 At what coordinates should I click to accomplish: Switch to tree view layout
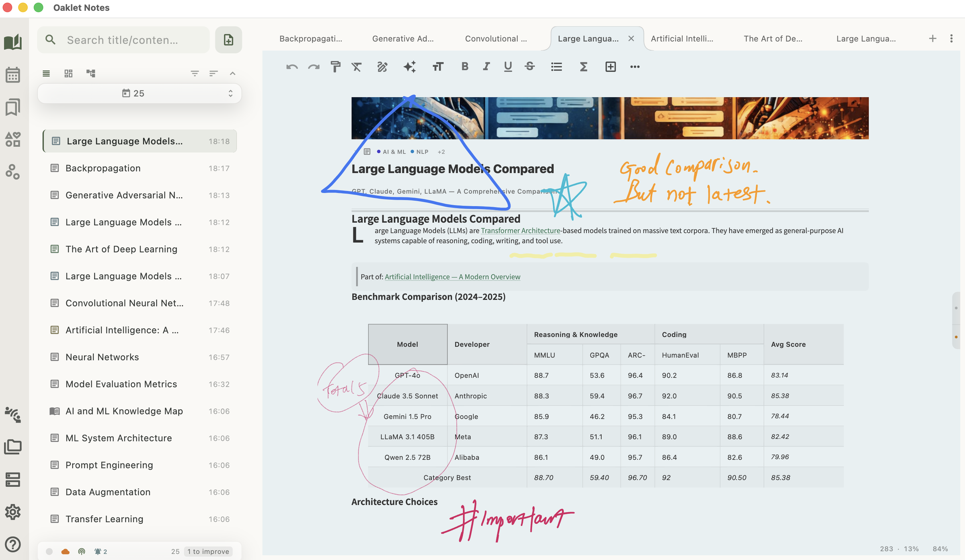[91, 73]
